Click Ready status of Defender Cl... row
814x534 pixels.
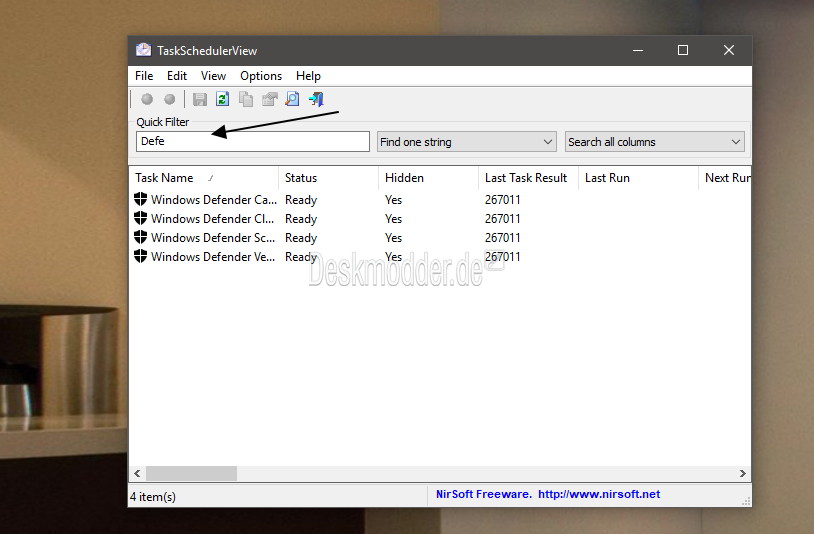tap(301, 219)
